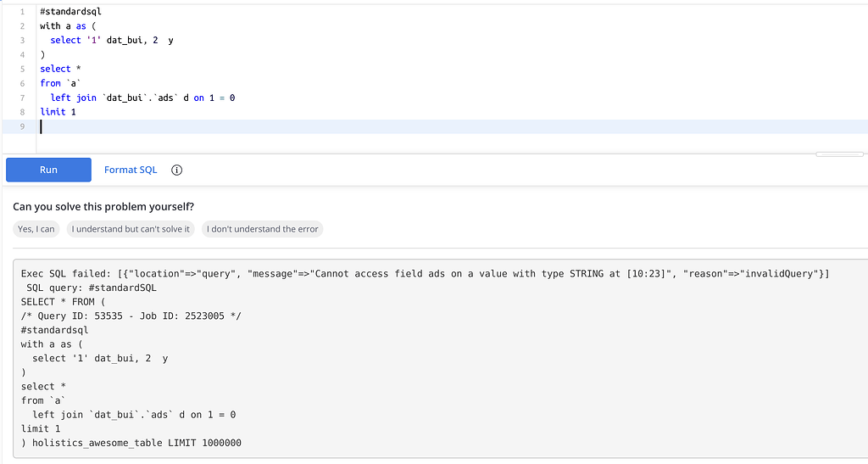
Task: Click the info icon beside Format SQL
Action: pyautogui.click(x=176, y=170)
